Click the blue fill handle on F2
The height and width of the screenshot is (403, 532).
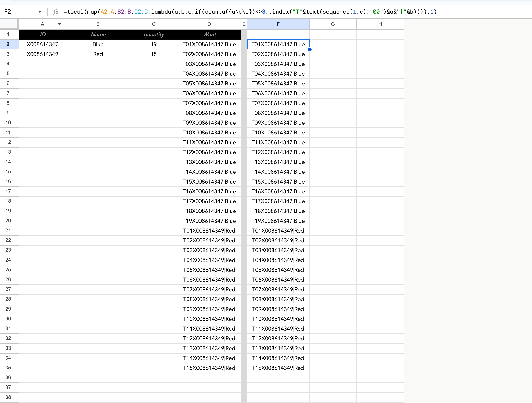(309, 49)
